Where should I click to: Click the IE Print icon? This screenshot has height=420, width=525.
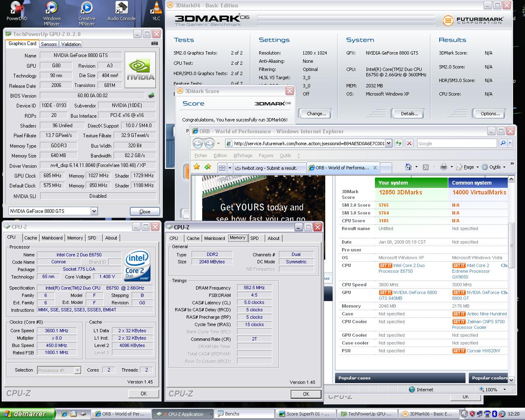pyautogui.click(x=443, y=167)
